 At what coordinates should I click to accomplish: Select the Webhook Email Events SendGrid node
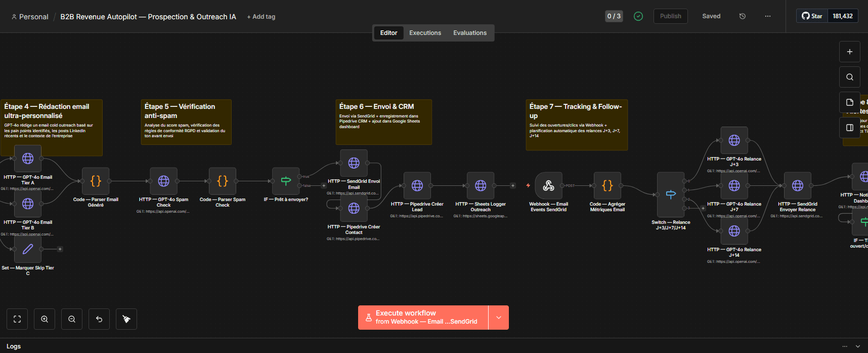click(548, 186)
